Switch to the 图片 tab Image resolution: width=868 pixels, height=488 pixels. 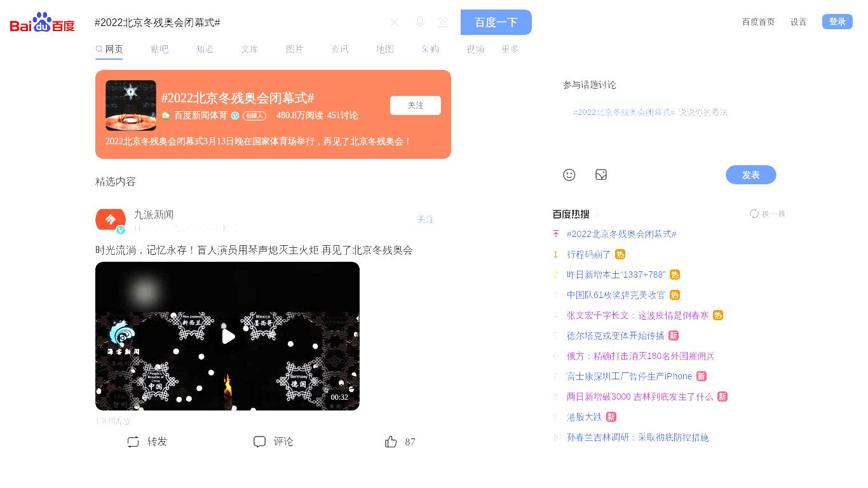(295, 49)
